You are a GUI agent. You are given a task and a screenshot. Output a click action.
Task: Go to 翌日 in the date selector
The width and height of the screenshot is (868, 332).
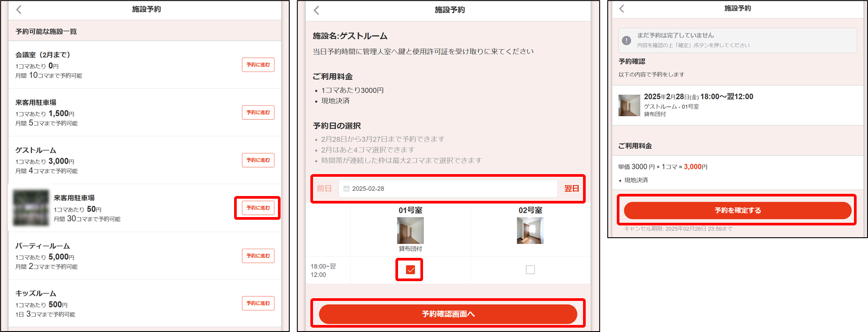[571, 189]
